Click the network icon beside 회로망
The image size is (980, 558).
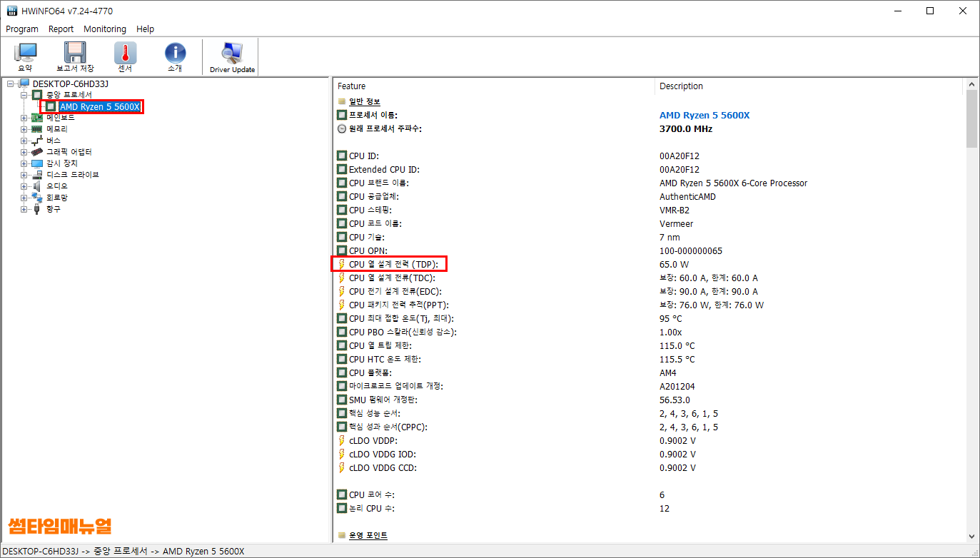pos(36,198)
